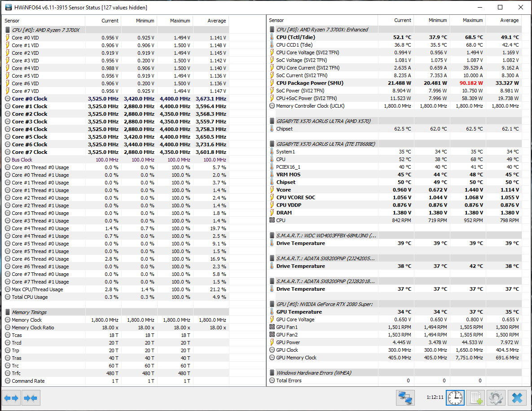
Task: Collapse the Windows Hardware Errors (WHEA) group
Action: point(272,373)
